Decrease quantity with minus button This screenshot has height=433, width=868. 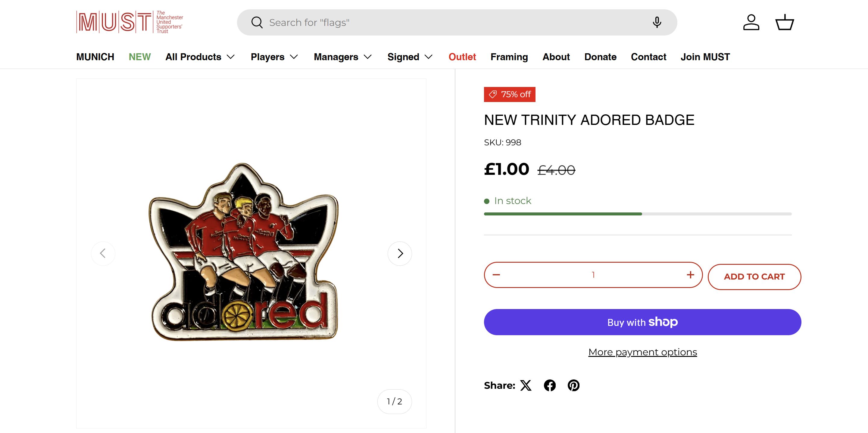click(496, 275)
